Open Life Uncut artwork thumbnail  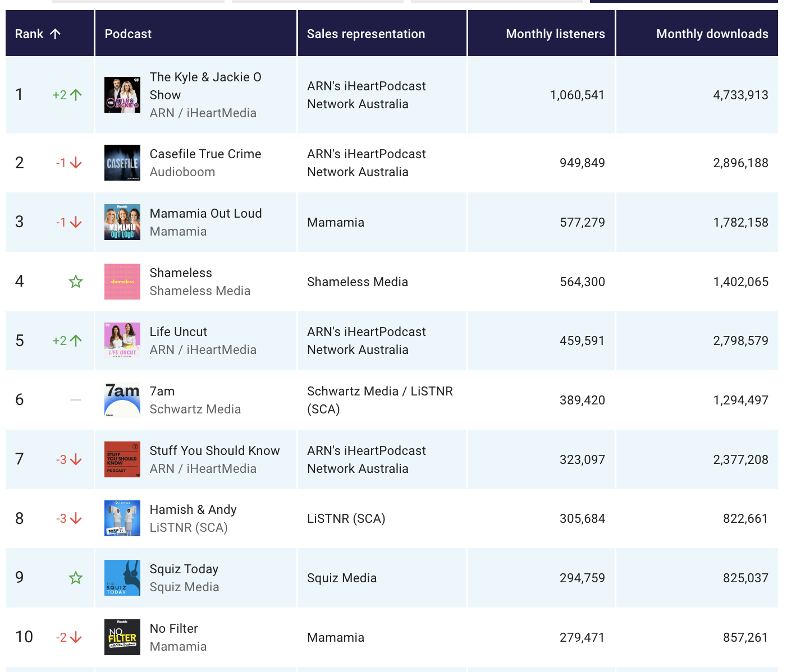click(122, 340)
